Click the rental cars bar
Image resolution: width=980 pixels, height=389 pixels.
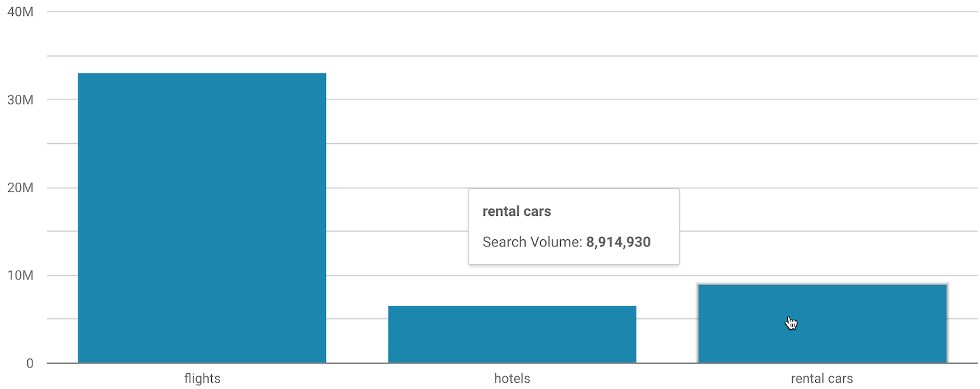point(822,323)
